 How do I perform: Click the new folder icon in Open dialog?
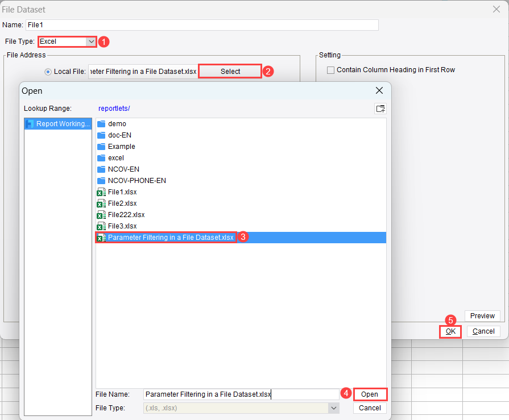[x=380, y=109]
